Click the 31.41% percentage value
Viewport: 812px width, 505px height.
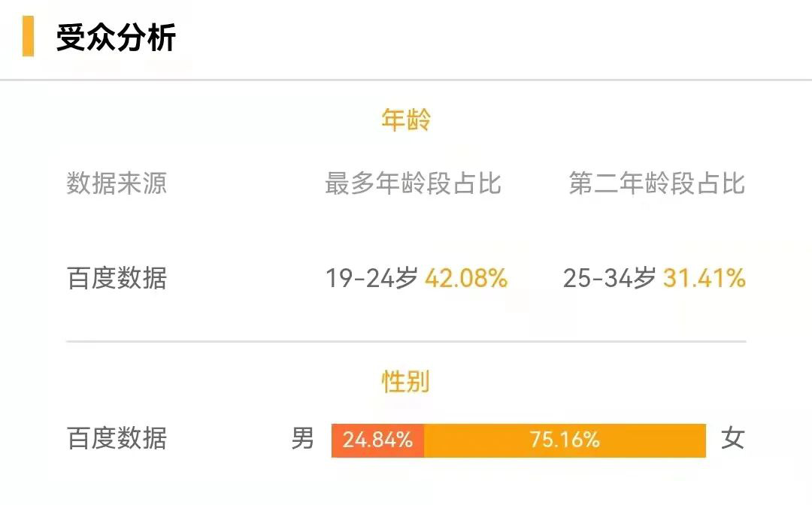tap(704, 278)
